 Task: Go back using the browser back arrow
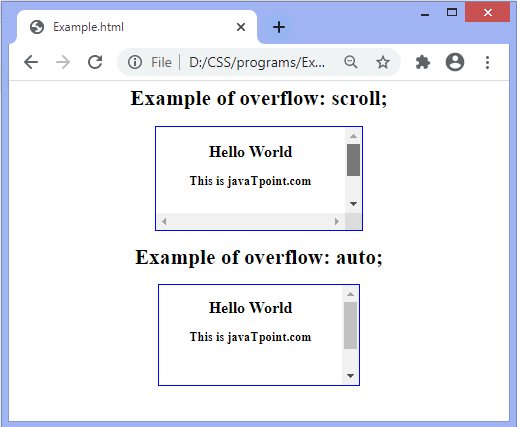(31, 62)
